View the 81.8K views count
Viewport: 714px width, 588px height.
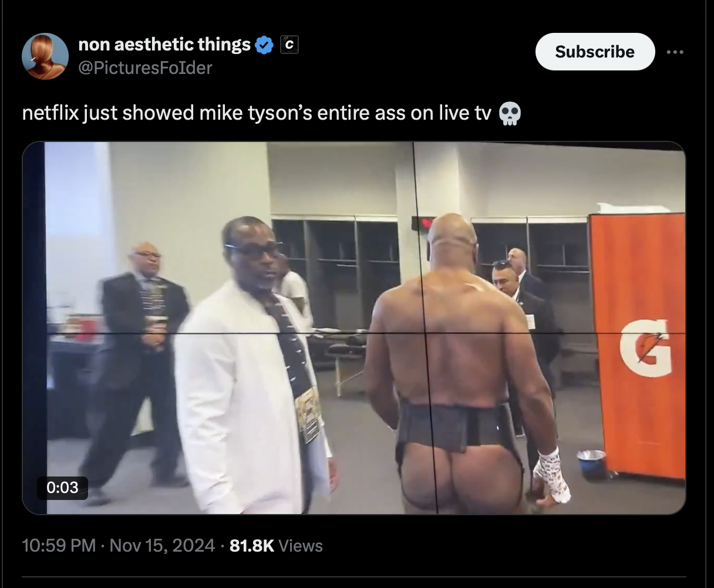click(x=252, y=546)
